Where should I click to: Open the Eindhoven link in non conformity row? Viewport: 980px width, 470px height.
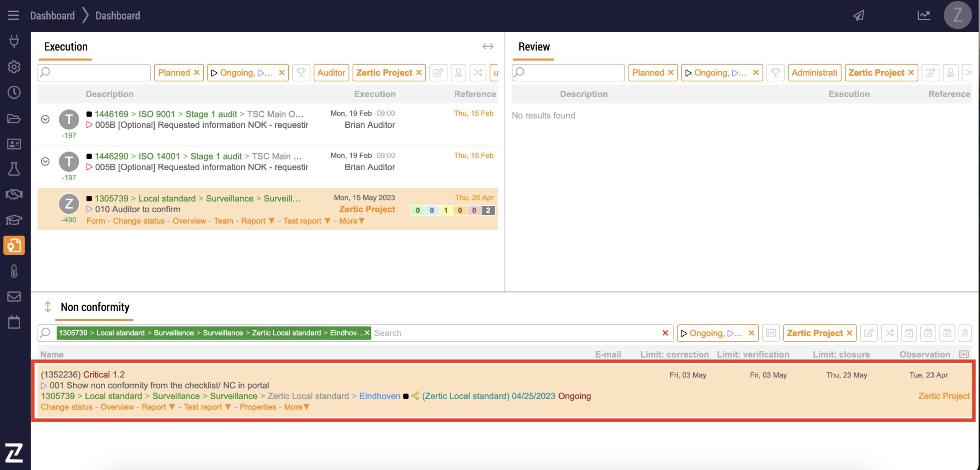[x=379, y=396]
